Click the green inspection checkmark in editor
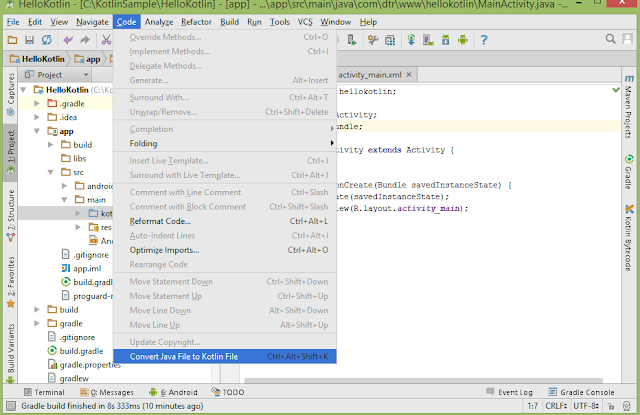 616,89
